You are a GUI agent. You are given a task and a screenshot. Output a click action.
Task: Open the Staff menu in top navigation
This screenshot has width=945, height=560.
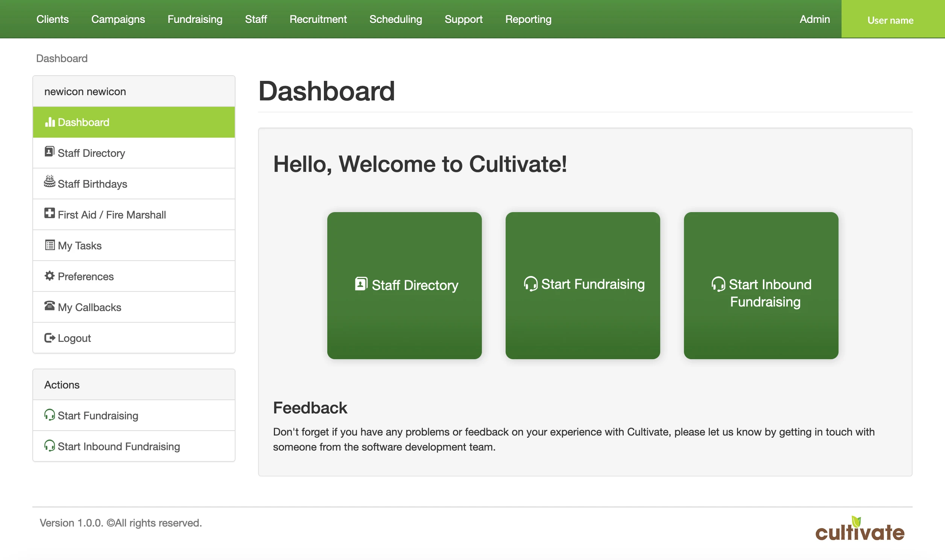[x=256, y=19]
